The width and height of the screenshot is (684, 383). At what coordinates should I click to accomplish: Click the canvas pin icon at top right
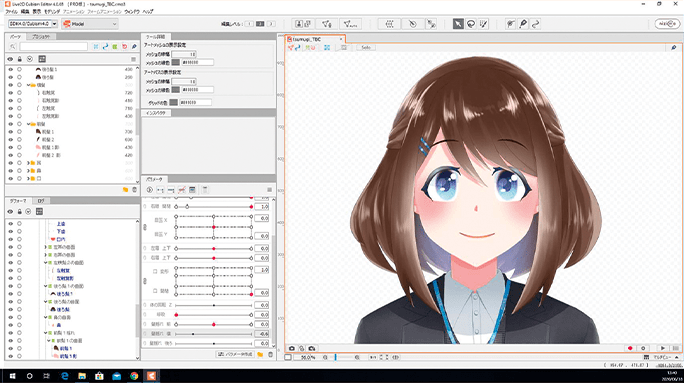(x=674, y=48)
